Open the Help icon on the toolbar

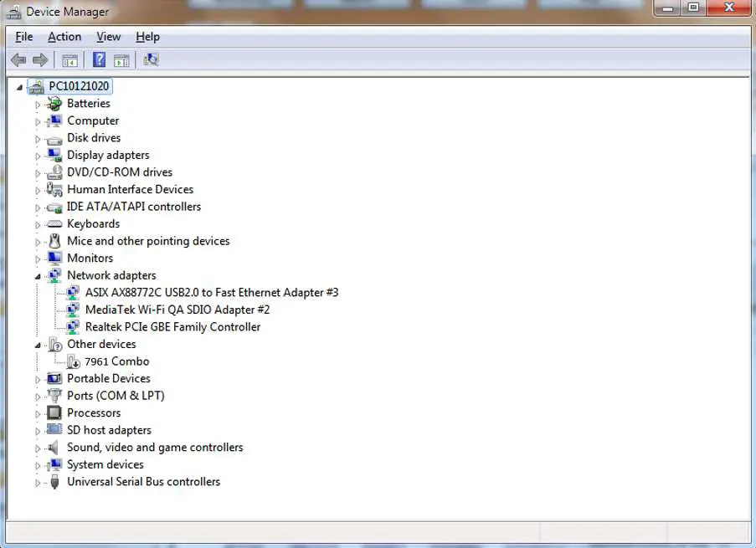click(98, 59)
